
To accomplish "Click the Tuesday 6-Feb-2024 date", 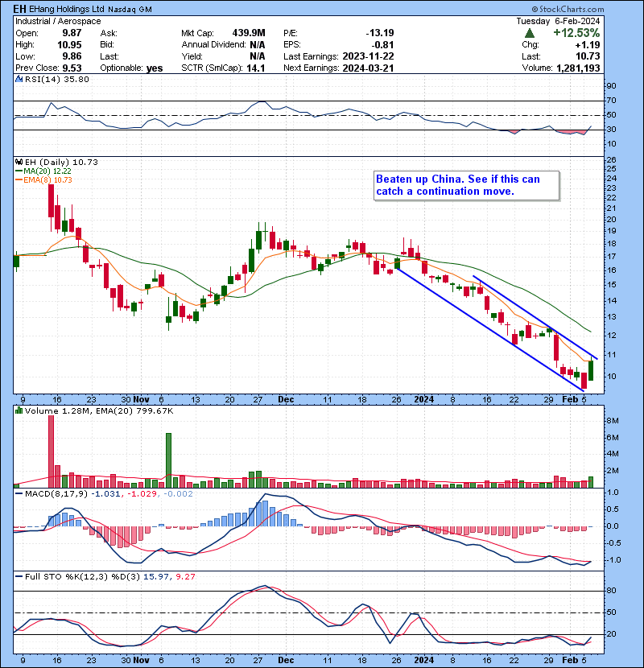I will [558, 21].
